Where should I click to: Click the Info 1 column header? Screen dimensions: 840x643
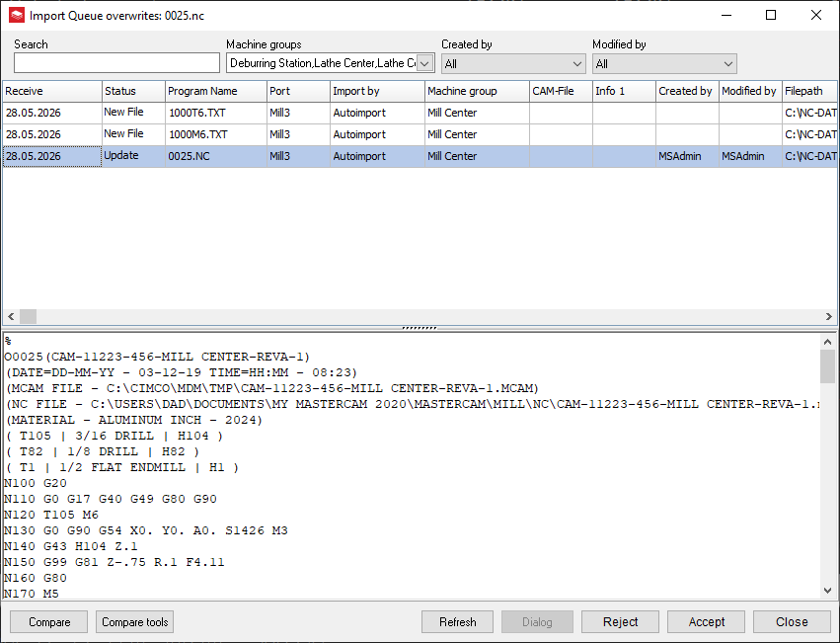click(624, 91)
